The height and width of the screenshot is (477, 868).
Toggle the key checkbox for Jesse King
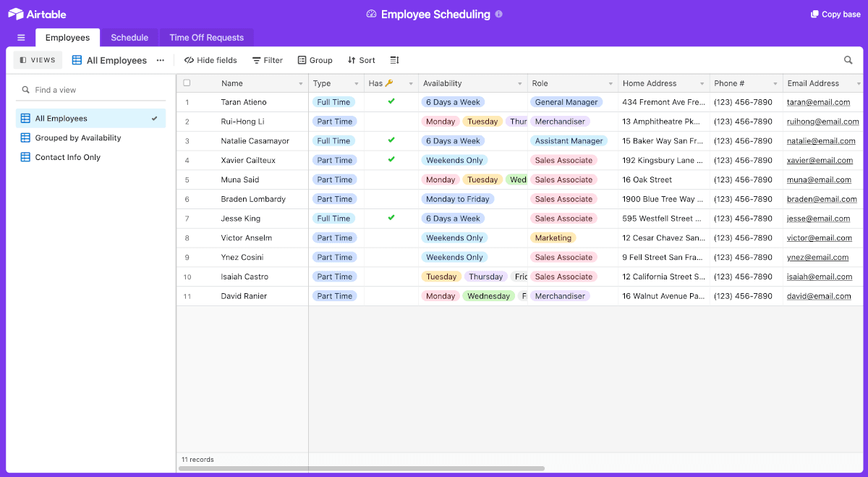click(391, 218)
